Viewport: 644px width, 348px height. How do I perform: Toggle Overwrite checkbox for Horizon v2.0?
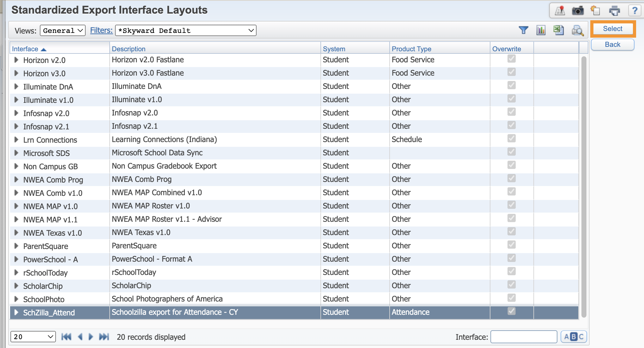(512, 59)
